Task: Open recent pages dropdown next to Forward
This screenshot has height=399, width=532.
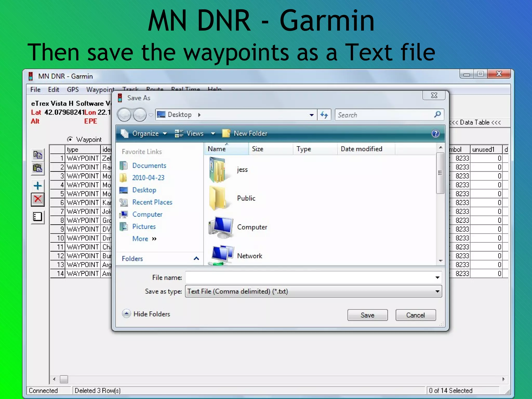Action: tap(151, 115)
